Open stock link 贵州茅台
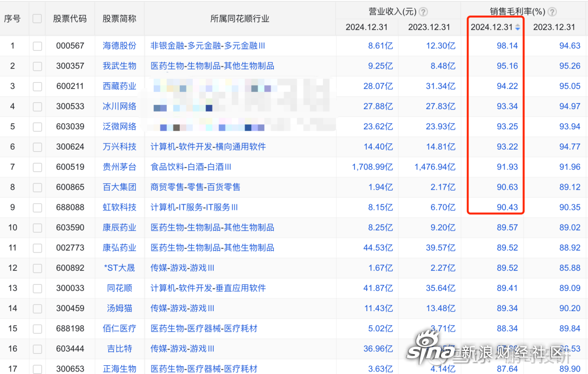The width and height of the screenshot is (588, 374). pyautogui.click(x=119, y=167)
